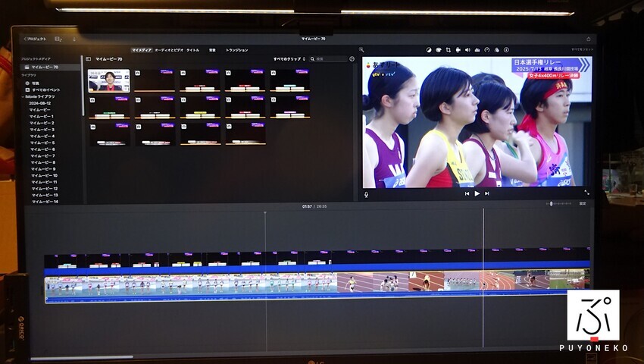Select second still image in first row

coord(199,80)
